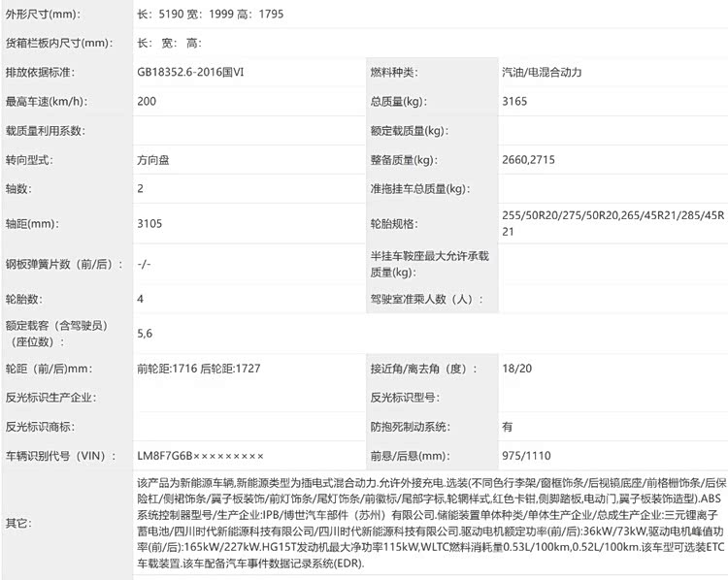Click the 其它 row label
This screenshot has height=580, width=728.
[x=17, y=523]
